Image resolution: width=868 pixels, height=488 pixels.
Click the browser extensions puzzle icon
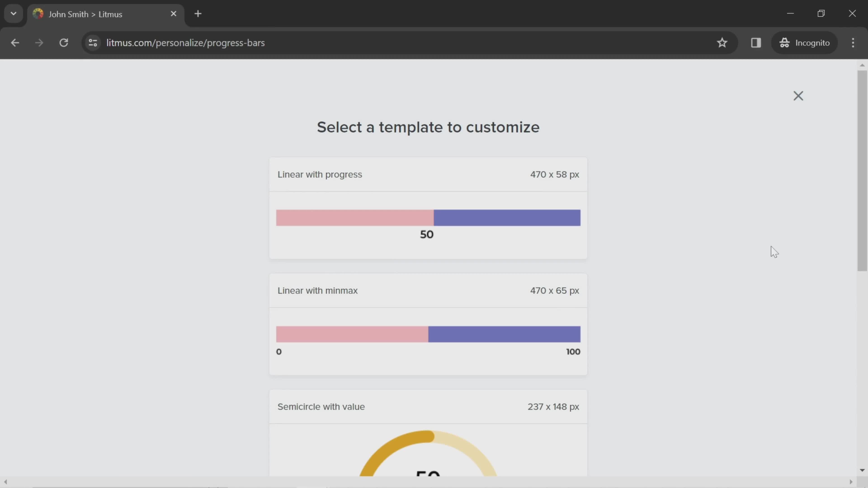coord(756,42)
